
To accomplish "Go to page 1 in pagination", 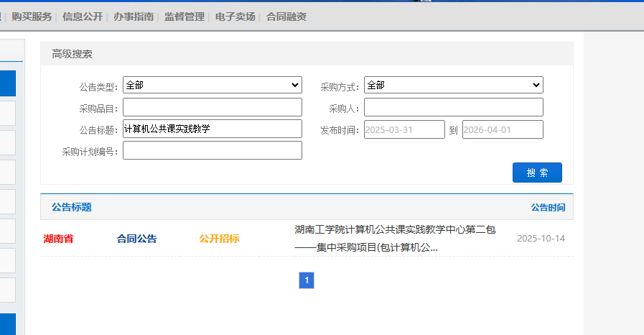I will click(x=307, y=280).
